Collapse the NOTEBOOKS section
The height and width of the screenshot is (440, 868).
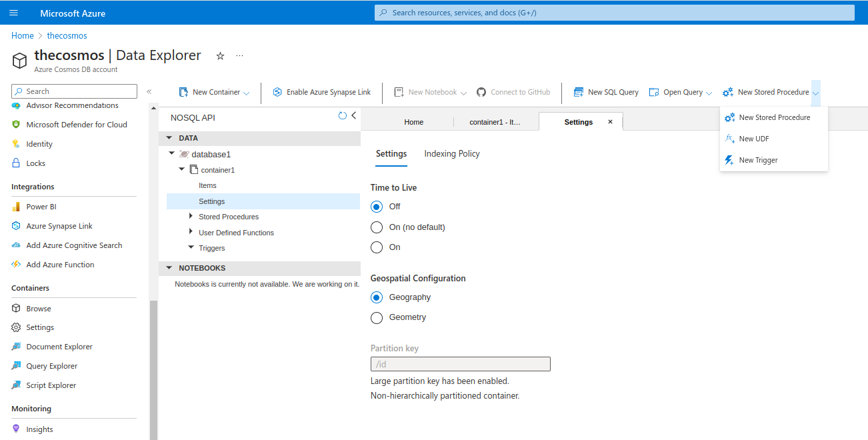tap(169, 268)
